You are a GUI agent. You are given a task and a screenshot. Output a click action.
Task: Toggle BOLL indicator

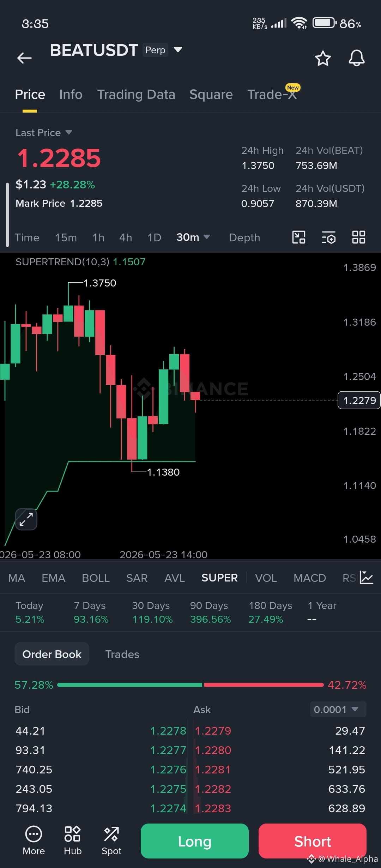96,578
